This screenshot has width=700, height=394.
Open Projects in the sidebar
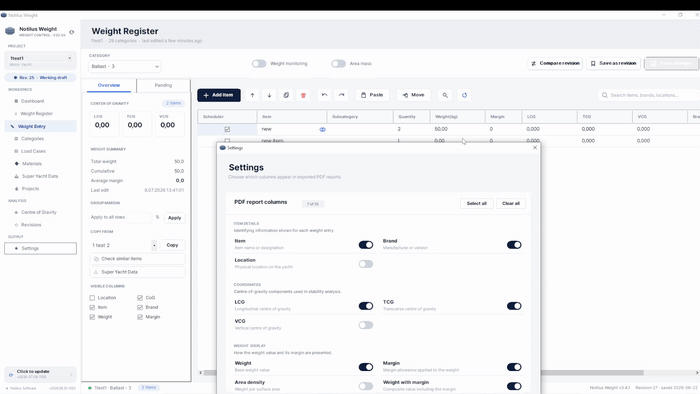[30, 189]
